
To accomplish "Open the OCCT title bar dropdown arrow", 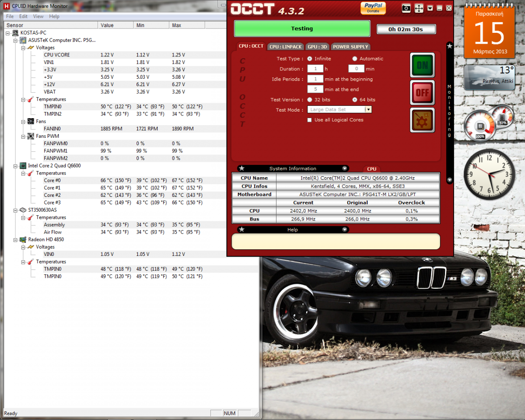I will 430,8.
